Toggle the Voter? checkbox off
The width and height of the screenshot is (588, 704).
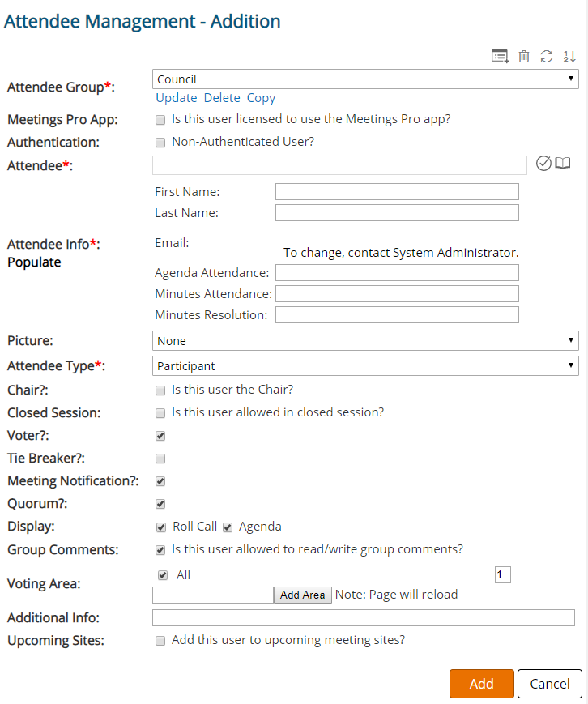point(160,436)
